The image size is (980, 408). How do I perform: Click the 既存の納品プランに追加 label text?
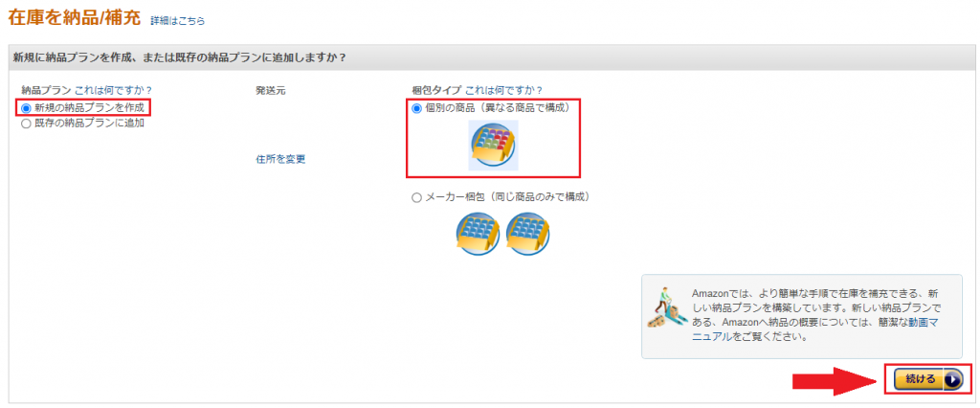[x=89, y=124]
